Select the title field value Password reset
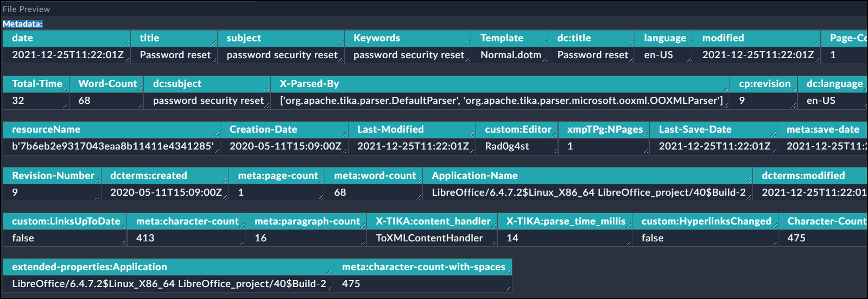This screenshot has width=868, height=299. (x=175, y=55)
